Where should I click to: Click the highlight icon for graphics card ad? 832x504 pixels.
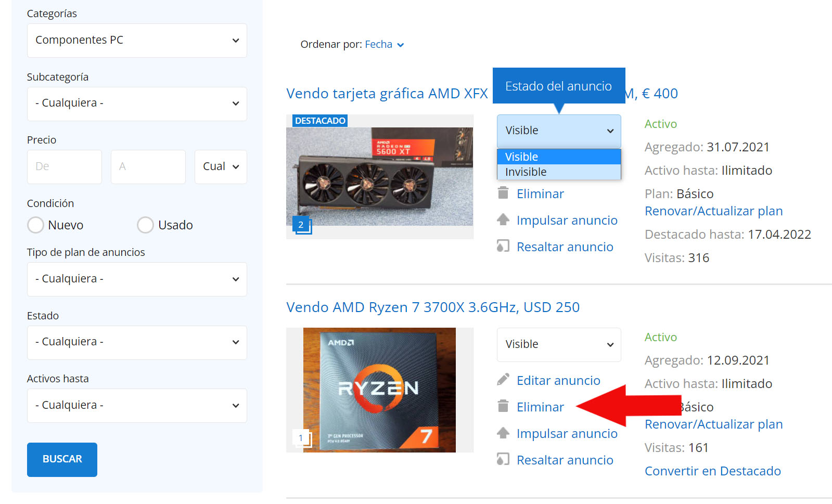tap(503, 246)
